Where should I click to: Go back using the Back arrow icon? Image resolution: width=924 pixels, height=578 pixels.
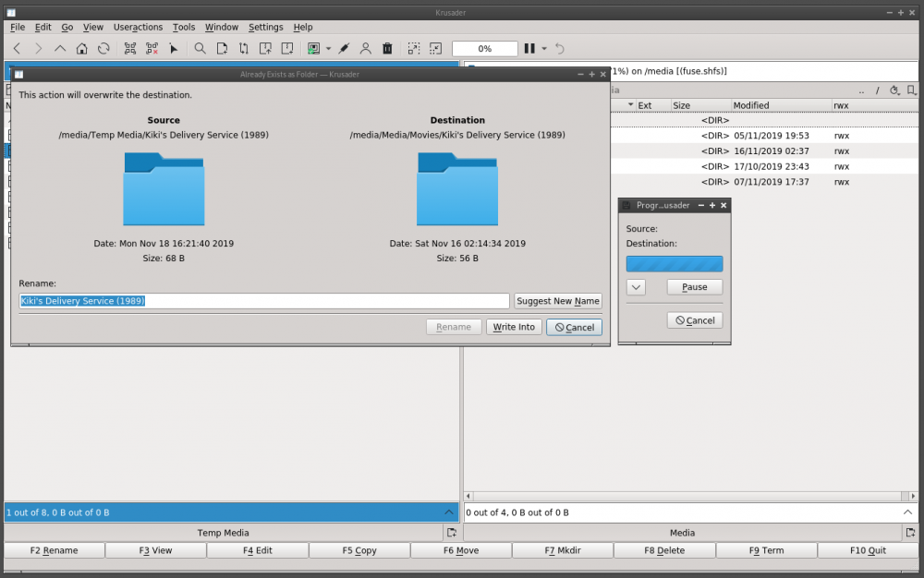point(17,48)
